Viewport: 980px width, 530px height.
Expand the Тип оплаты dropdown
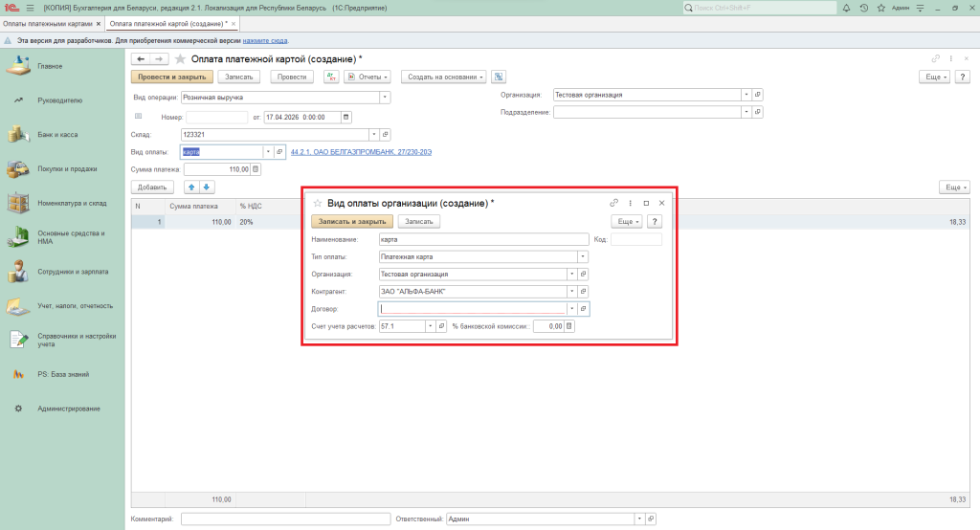(583, 256)
